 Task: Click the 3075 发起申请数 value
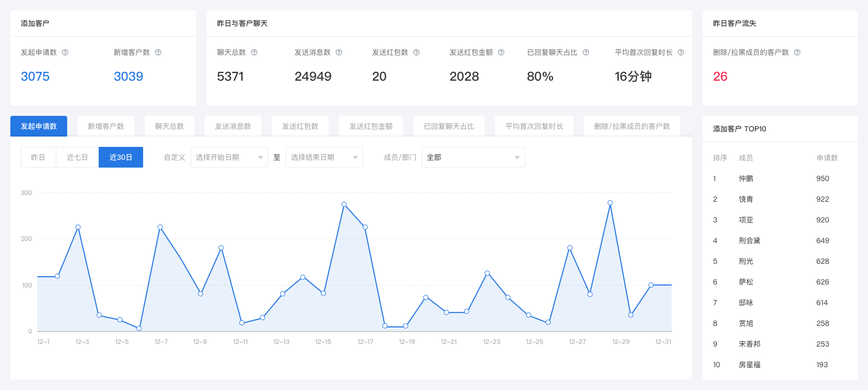click(x=35, y=77)
